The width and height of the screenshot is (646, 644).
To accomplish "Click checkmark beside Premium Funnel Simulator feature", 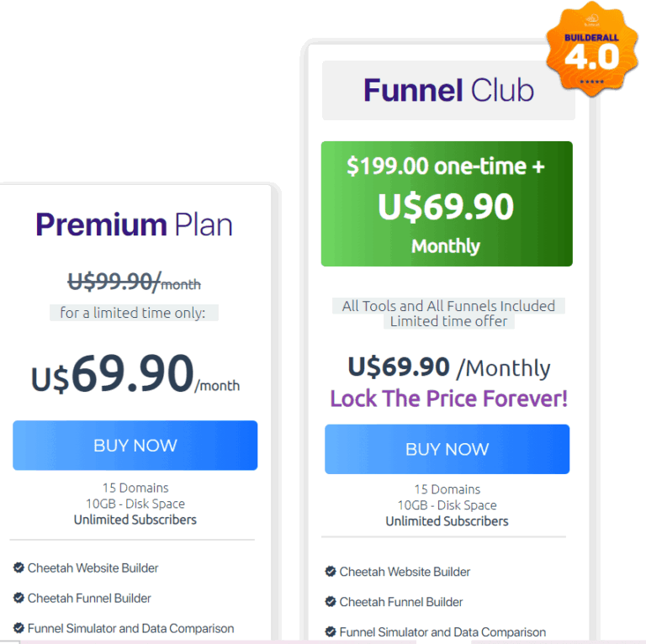I will (19, 628).
